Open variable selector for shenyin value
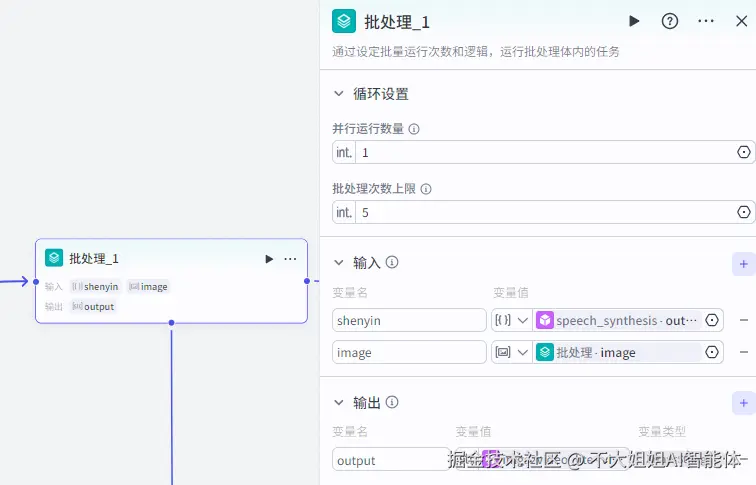Image resolution: width=756 pixels, height=485 pixels. click(712, 320)
